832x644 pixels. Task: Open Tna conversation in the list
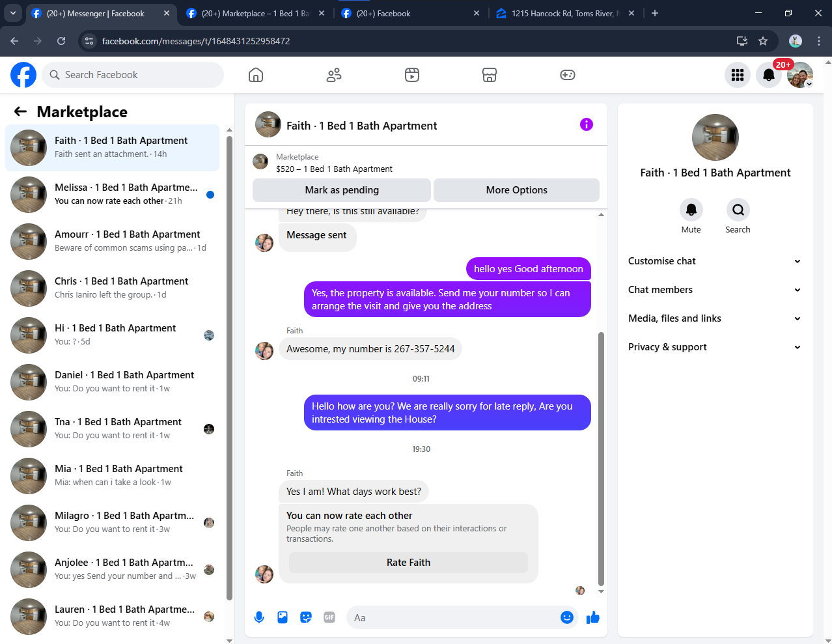[112, 429]
